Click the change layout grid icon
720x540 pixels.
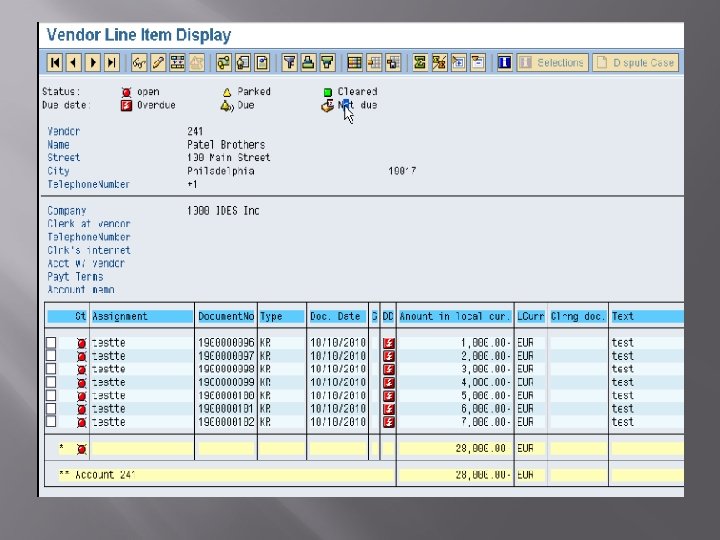click(x=355, y=63)
